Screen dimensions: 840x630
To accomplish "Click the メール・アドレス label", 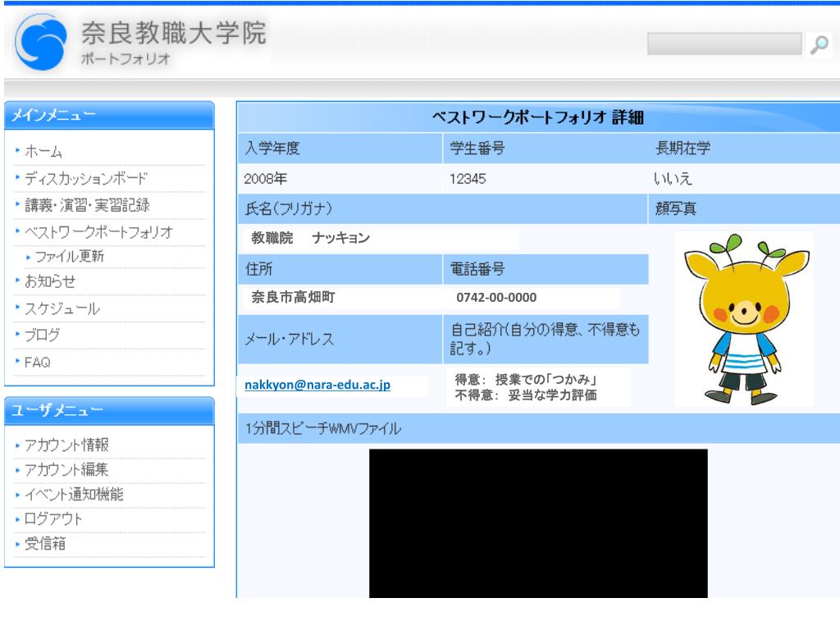I will (290, 339).
